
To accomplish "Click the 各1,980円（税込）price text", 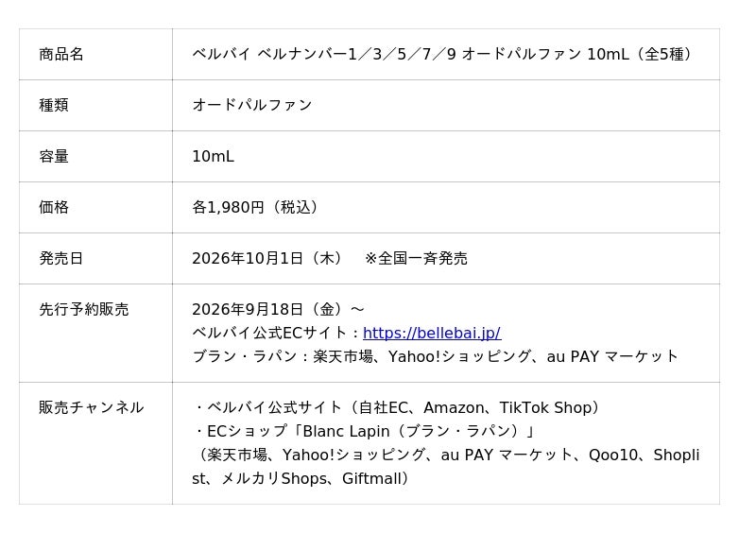I will pos(256,207).
